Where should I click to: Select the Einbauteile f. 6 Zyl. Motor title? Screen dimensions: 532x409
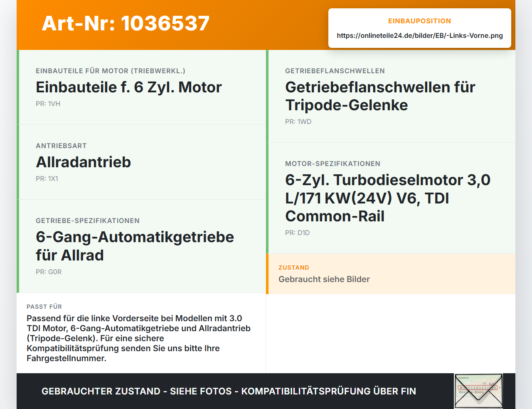click(x=129, y=87)
